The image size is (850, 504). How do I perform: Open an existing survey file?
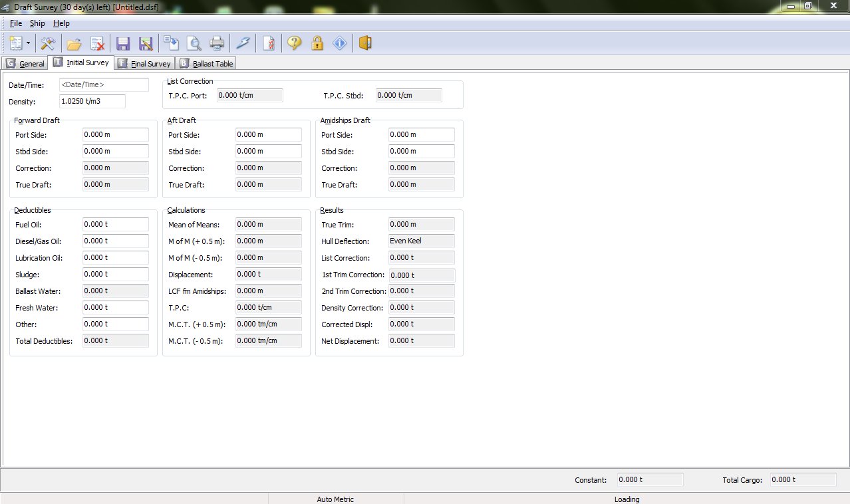coord(73,43)
